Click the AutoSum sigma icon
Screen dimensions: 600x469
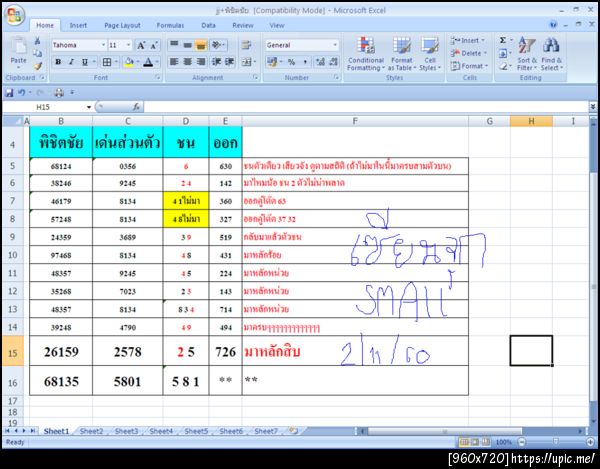(x=503, y=40)
